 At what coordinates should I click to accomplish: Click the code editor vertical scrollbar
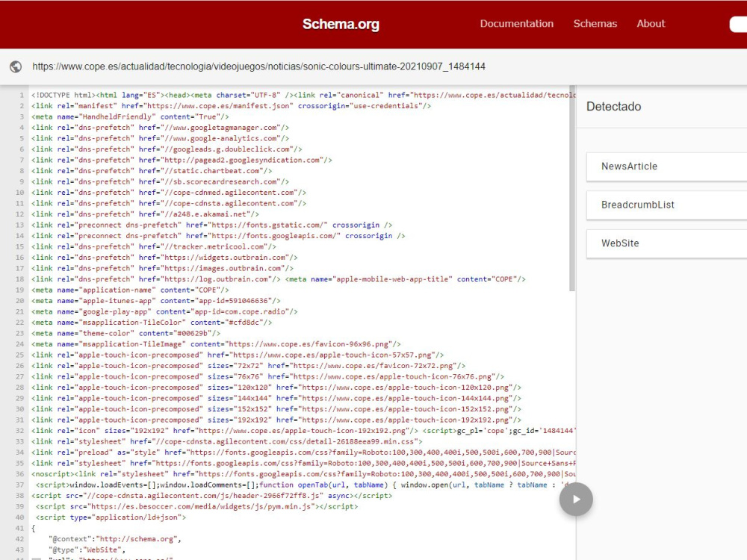coord(572,189)
